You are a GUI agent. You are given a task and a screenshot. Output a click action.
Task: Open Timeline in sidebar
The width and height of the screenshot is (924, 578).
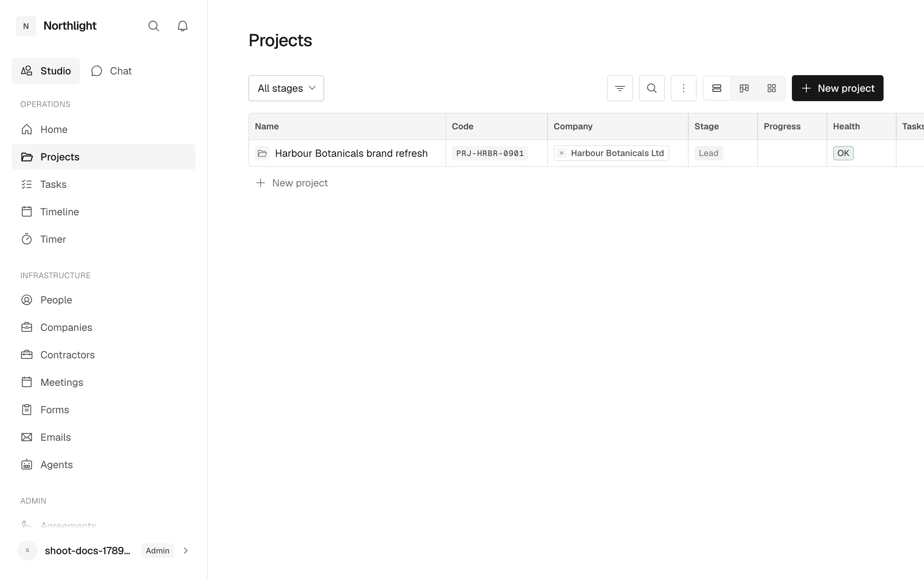(x=104, y=212)
